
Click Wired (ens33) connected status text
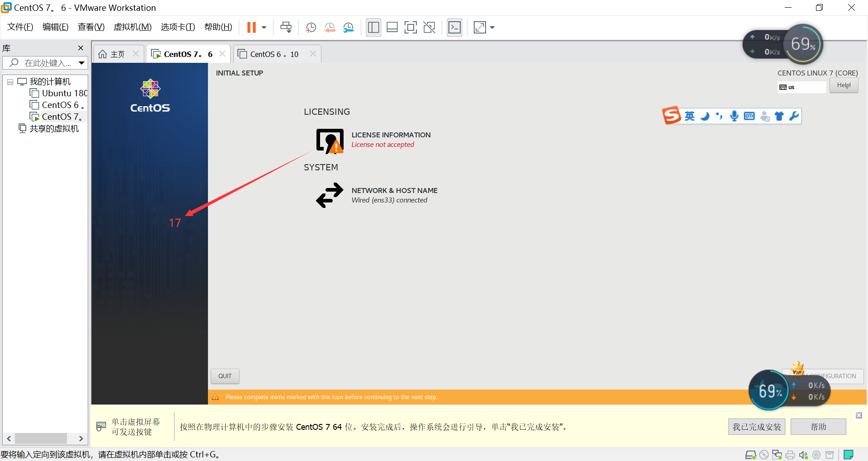click(x=389, y=200)
